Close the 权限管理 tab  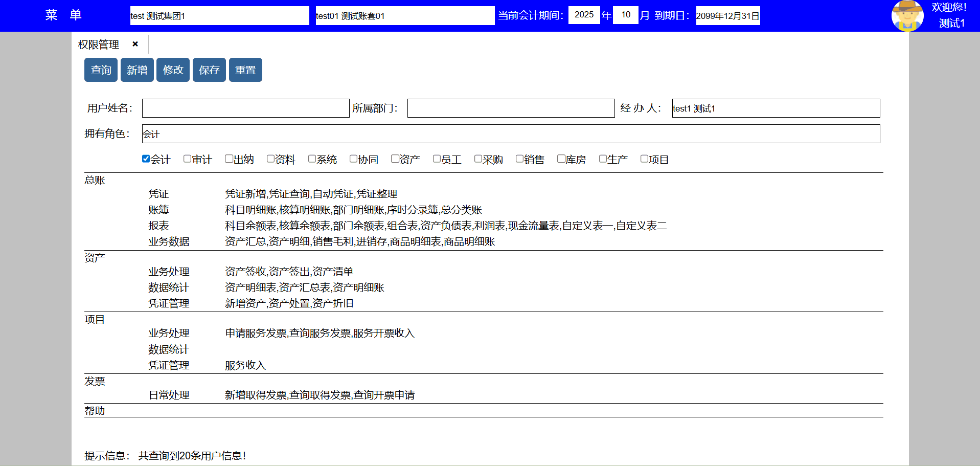click(x=135, y=44)
